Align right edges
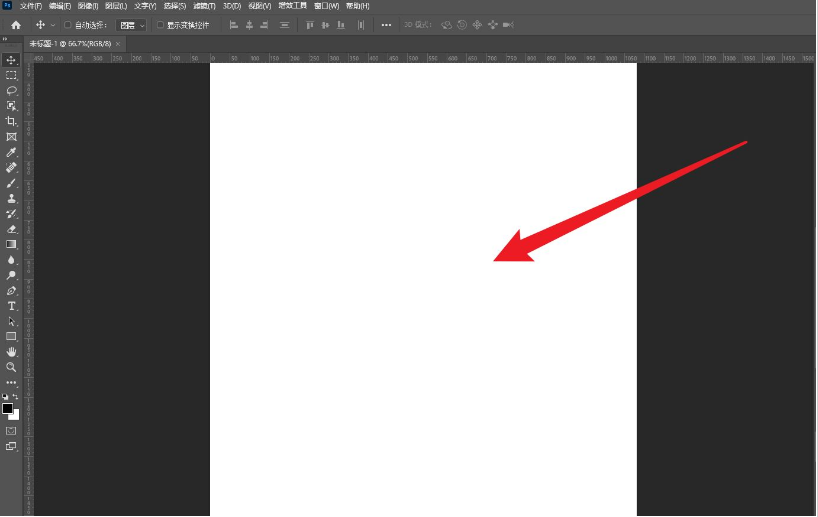 coord(264,25)
